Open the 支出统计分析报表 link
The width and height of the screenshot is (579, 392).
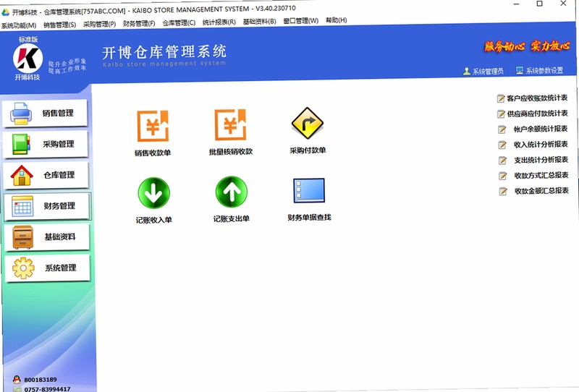(541, 160)
